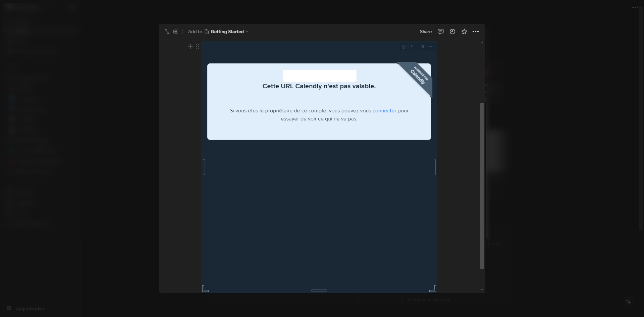Screen dimensions: 644x317
Task: Click the 'Add to' label
Action: pos(195,32)
